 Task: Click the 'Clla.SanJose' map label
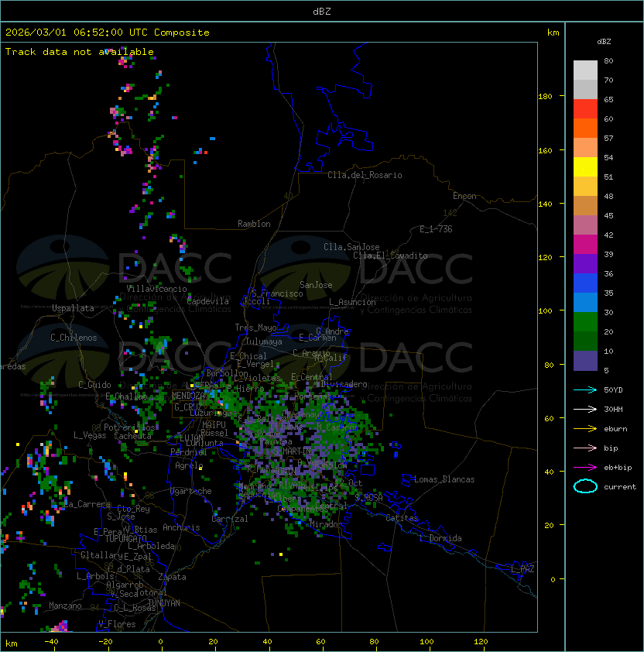[x=351, y=247]
